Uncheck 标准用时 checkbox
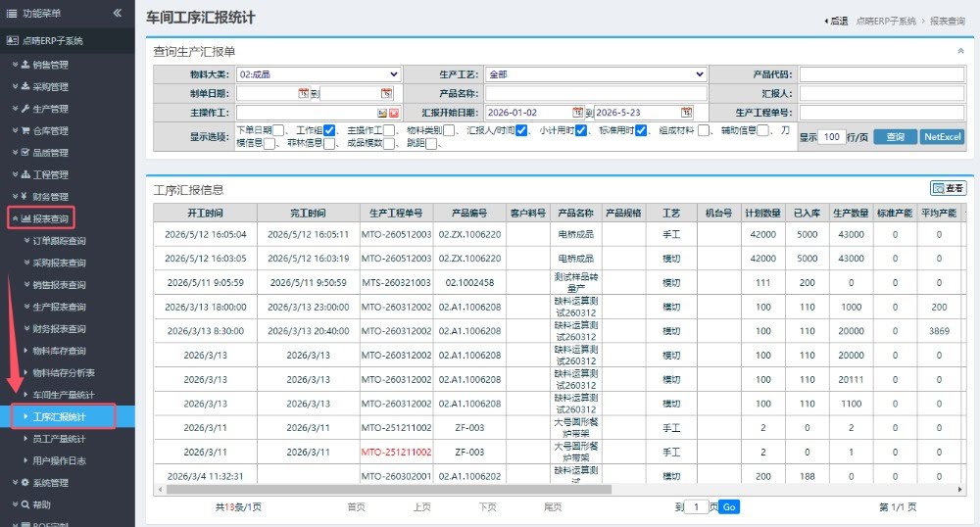 pos(641,130)
